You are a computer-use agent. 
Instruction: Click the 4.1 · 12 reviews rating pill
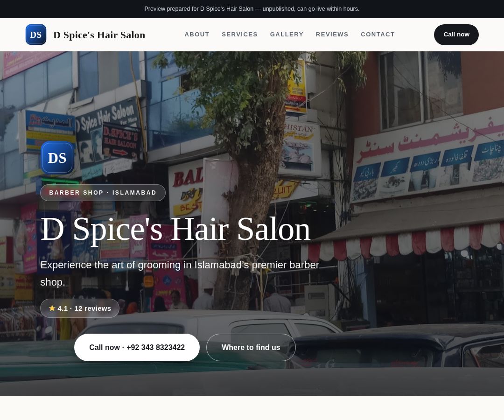(80, 308)
